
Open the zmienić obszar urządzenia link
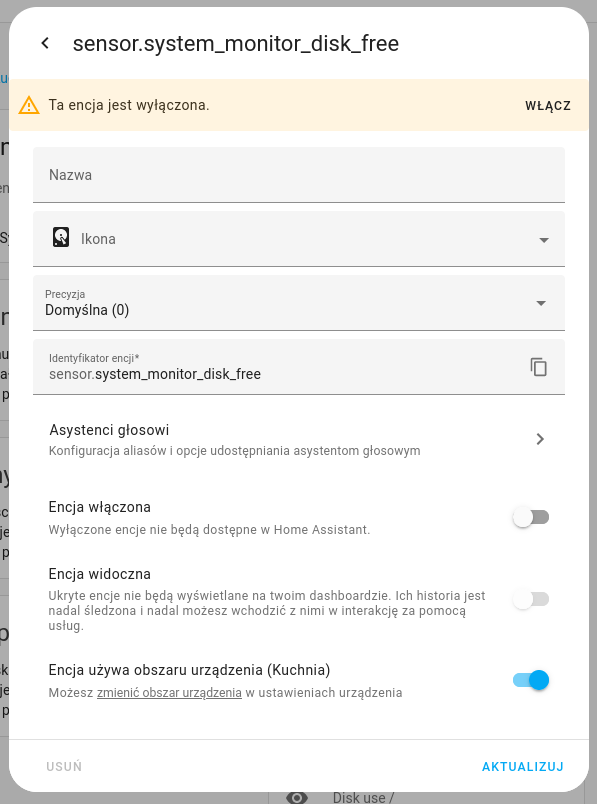point(169,693)
